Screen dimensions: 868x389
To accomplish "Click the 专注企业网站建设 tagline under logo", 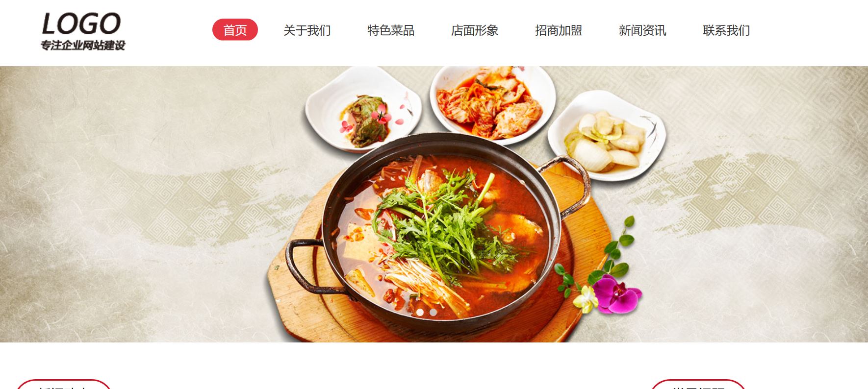I will 83,46.
